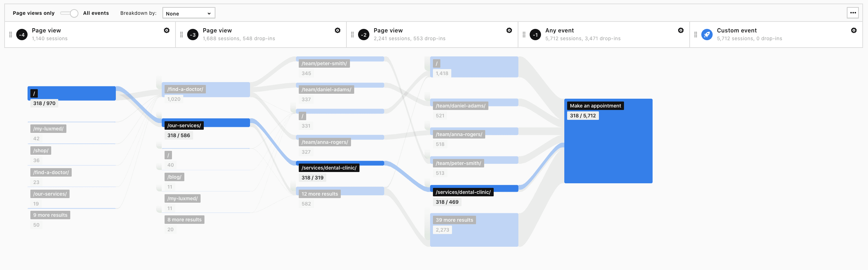Select the 'Custom event' step header
868x270 pixels.
coord(737,31)
